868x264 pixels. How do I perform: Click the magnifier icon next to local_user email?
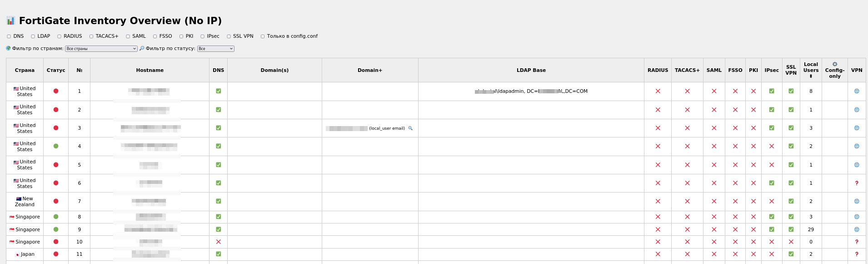(x=410, y=128)
